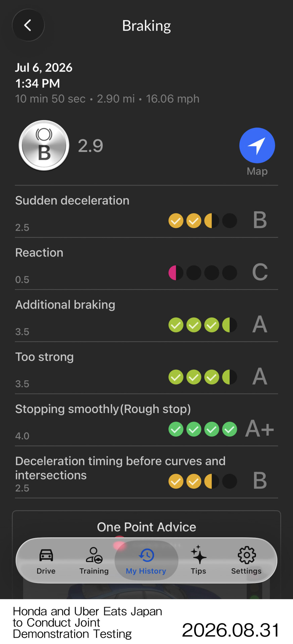
Task: Tap the pink half-filled Reaction rating dot
Action: 176,273
